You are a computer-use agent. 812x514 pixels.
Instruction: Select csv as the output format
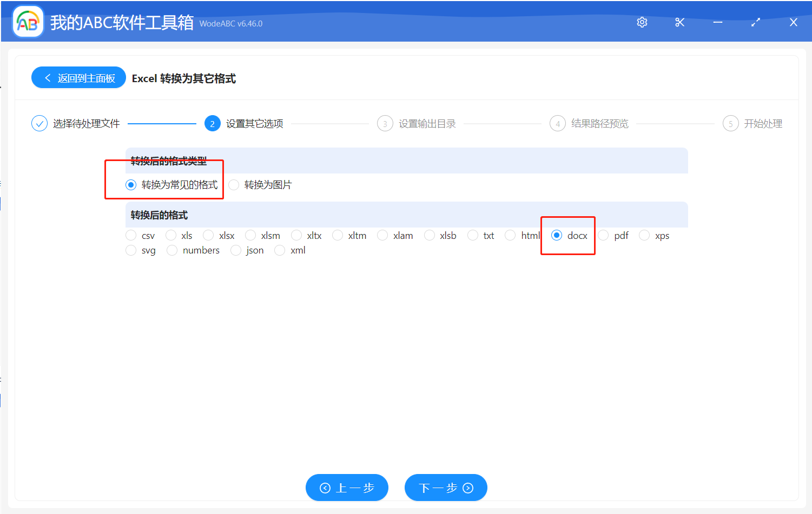tap(130, 235)
